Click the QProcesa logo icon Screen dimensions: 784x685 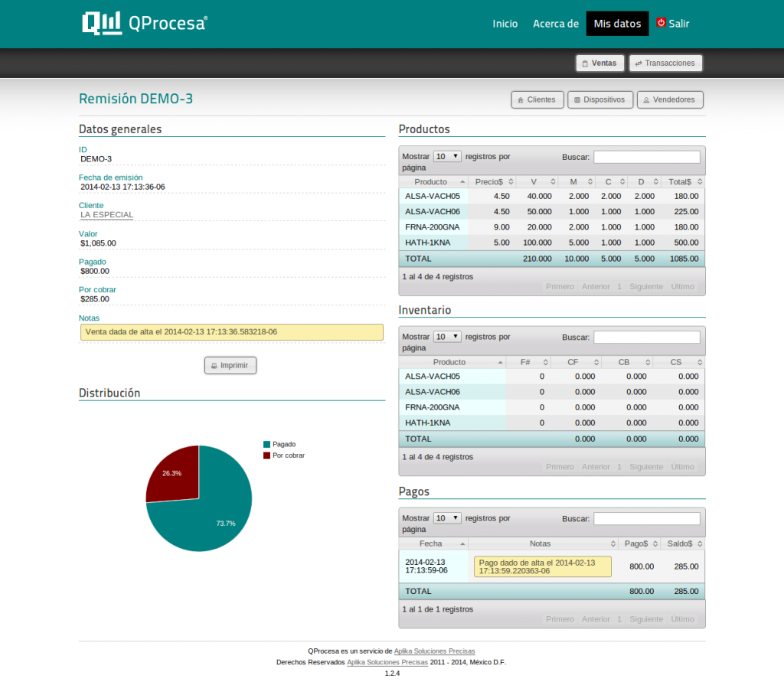click(102, 23)
